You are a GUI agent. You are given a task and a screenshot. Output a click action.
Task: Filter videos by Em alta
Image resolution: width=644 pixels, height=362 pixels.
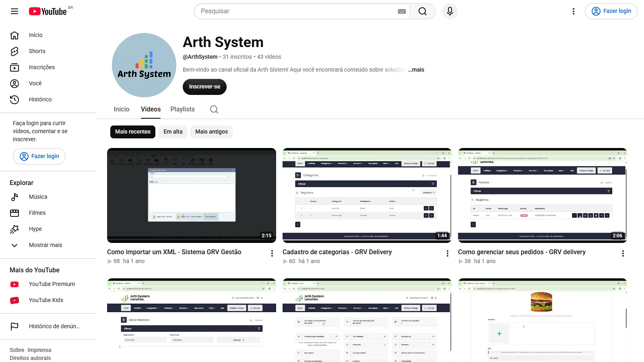(x=173, y=132)
